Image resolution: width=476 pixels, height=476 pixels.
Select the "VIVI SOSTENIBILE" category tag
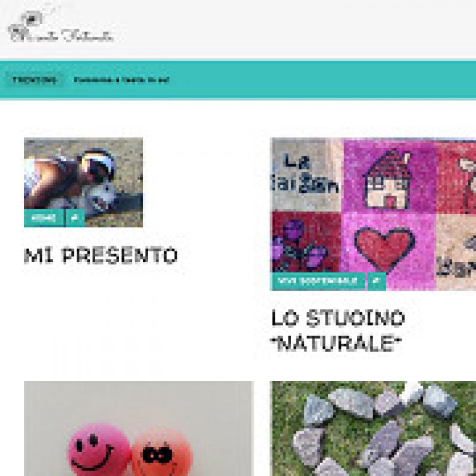click(x=317, y=281)
